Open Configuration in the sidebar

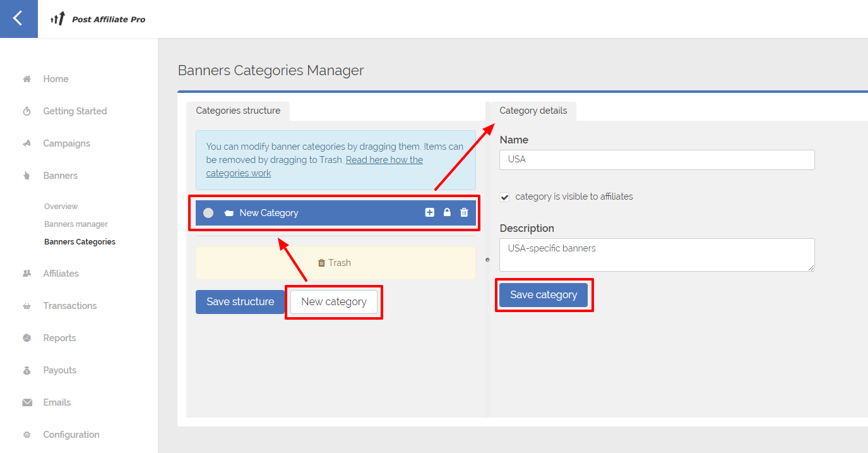71,435
